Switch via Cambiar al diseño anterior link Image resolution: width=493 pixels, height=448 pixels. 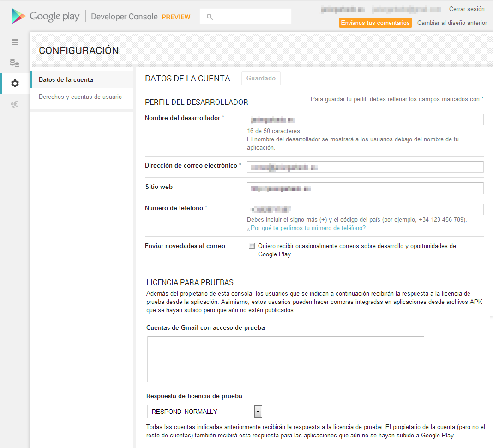(x=452, y=23)
